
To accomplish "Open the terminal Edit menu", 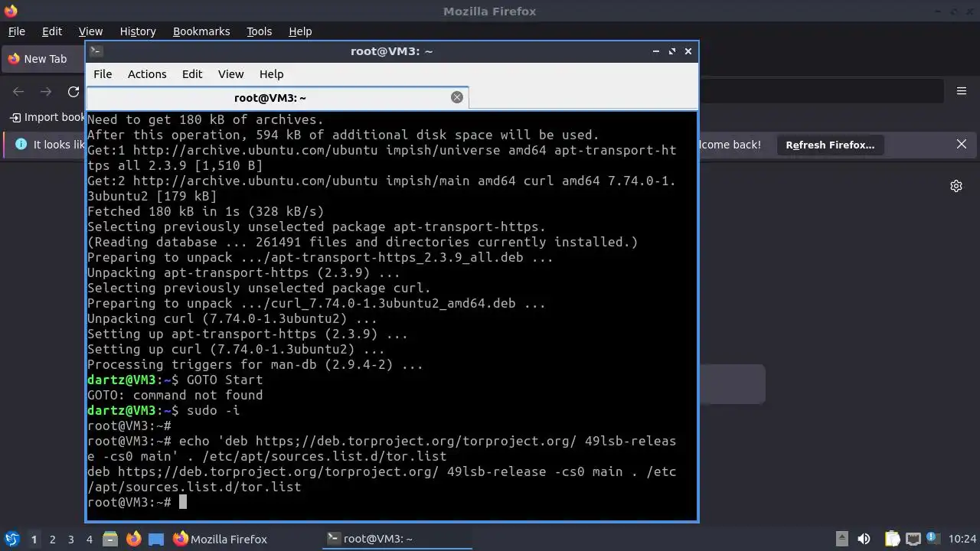I will [192, 74].
